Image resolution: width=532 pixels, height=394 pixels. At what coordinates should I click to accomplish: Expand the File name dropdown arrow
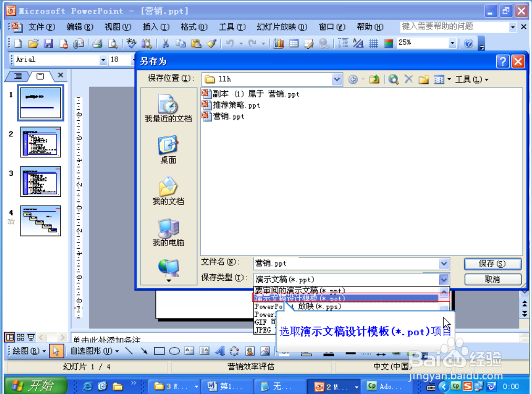[x=443, y=263]
